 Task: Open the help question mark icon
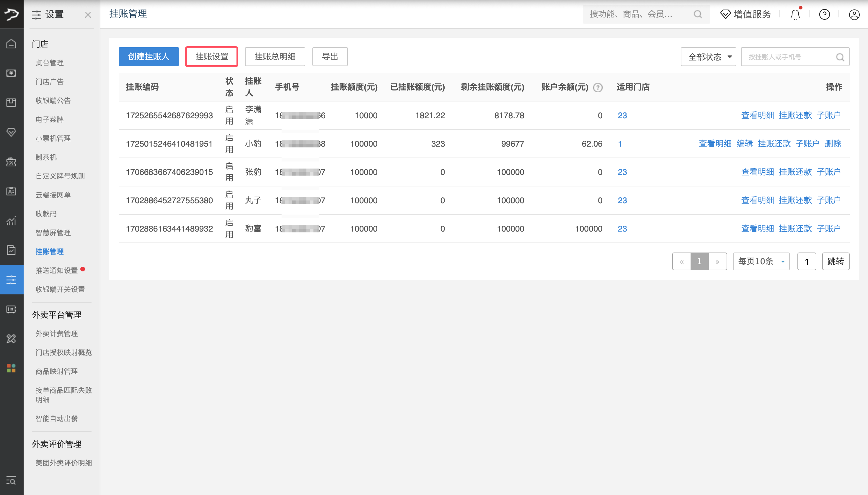824,15
